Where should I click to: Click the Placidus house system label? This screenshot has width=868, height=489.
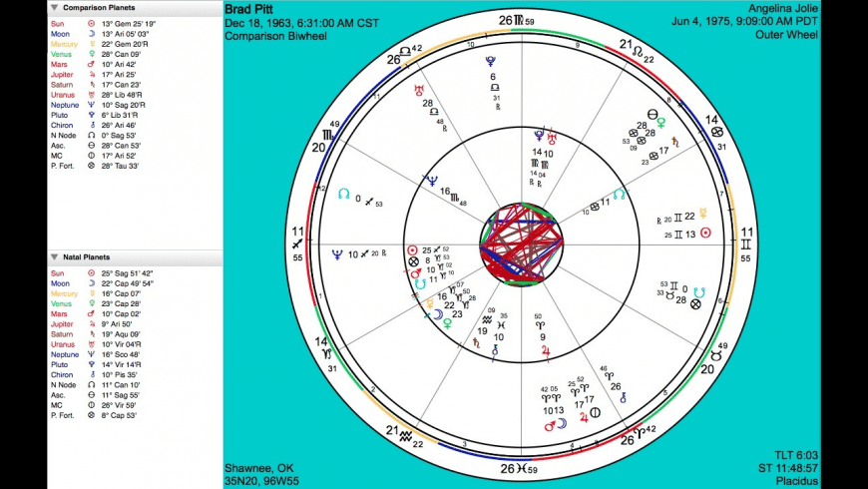tap(796, 481)
